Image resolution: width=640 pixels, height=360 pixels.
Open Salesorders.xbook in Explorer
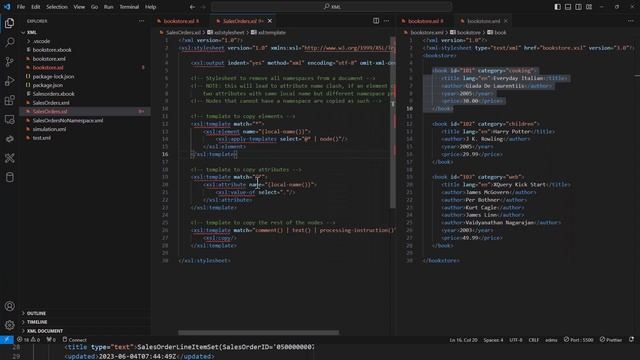pos(53,94)
